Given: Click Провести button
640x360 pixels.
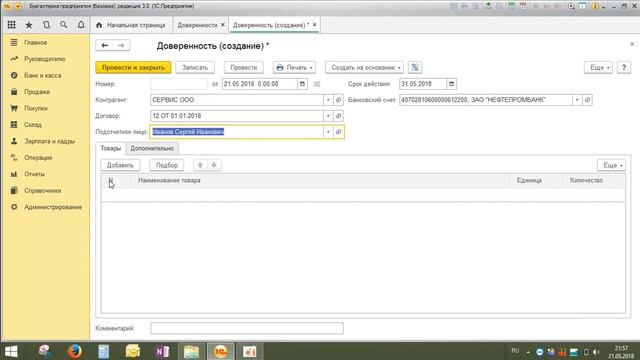Looking at the screenshot, I should (244, 67).
